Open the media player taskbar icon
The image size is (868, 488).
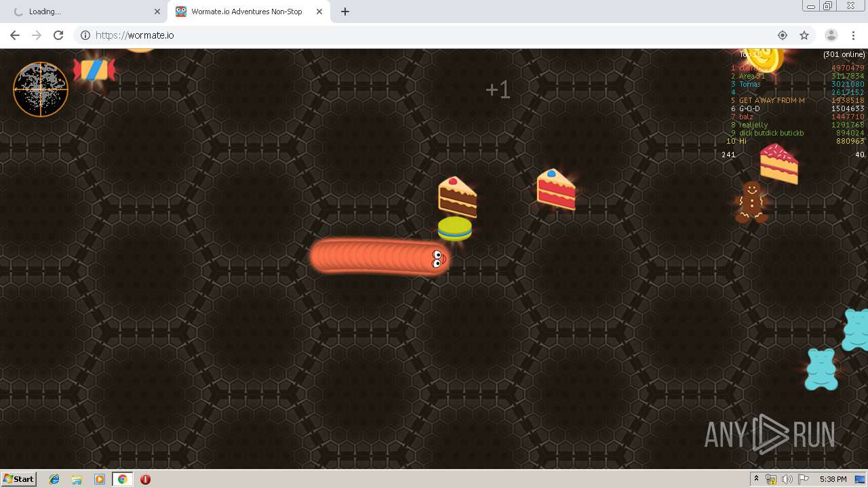click(100, 479)
